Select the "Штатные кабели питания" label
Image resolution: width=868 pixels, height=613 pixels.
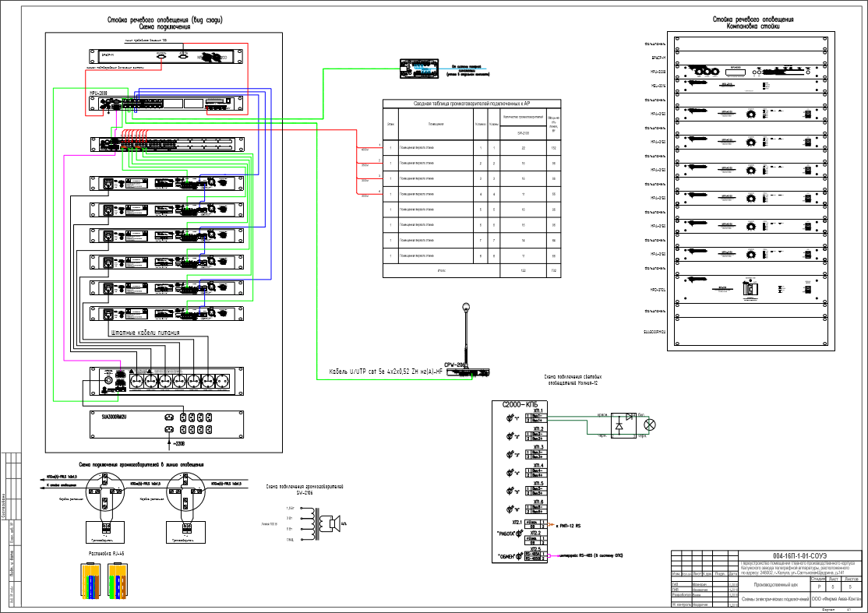tap(145, 333)
